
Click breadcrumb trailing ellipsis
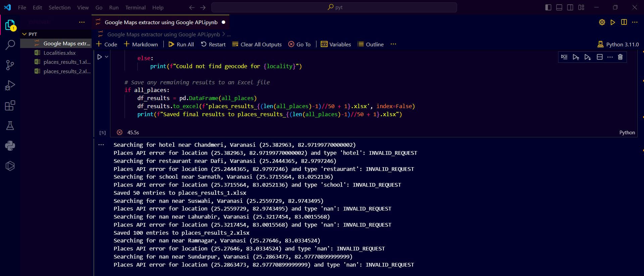(229, 34)
